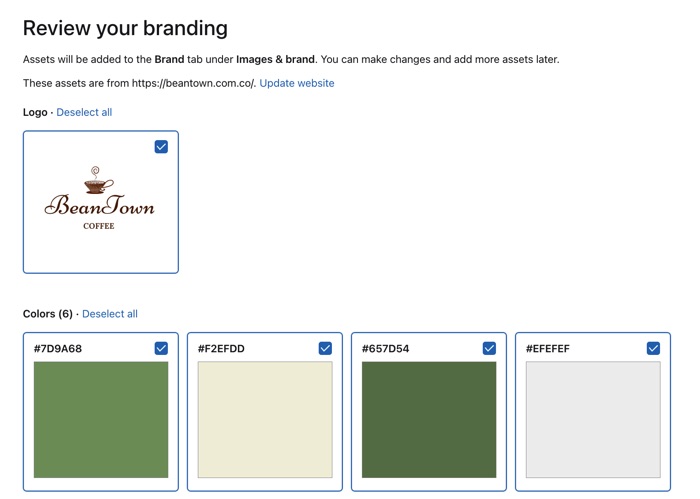Deselect the #657D54 color checkbox
This screenshot has height=499, width=700.
click(489, 348)
